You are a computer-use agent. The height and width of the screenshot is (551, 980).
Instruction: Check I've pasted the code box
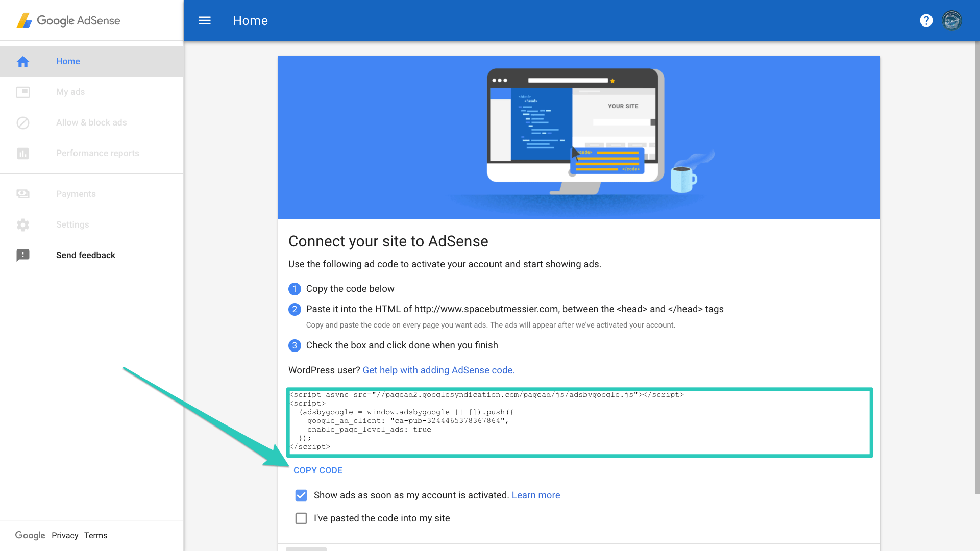pyautogui.click(x=301, y=518)
